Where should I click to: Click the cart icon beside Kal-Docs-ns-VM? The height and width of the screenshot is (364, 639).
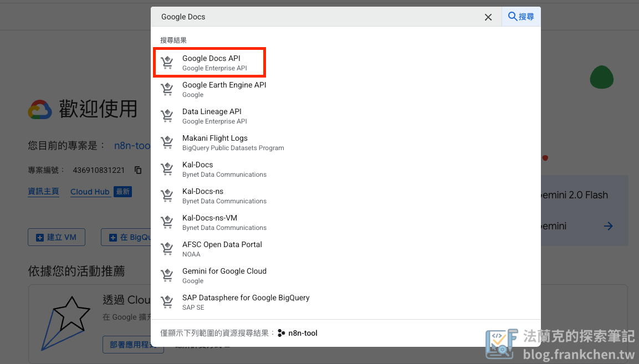(167, 222)
